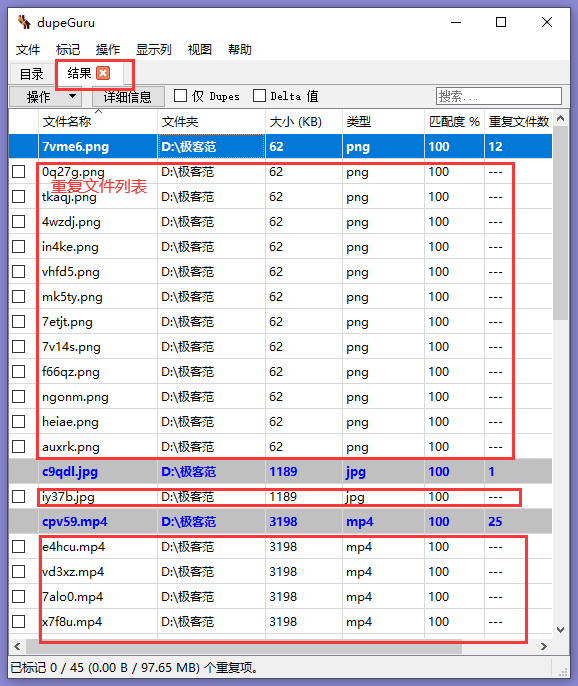Open the 操作 menu in the menu bar

[108, 49]
